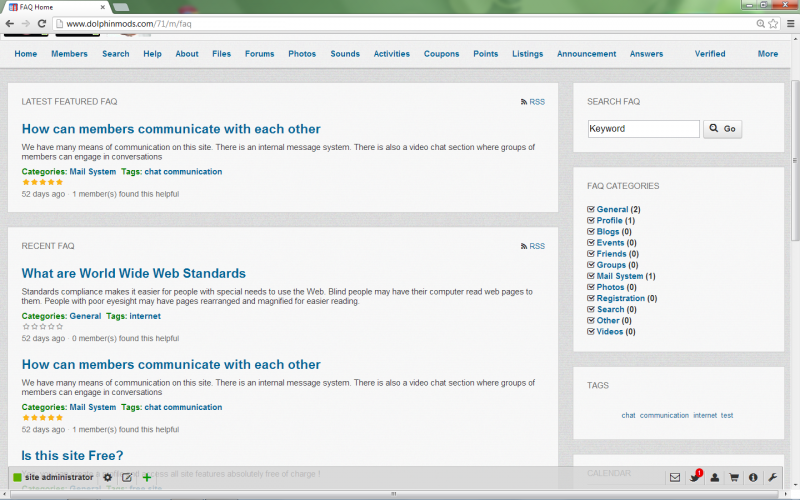Click the green status square beside site administrator

coord(17,478)
